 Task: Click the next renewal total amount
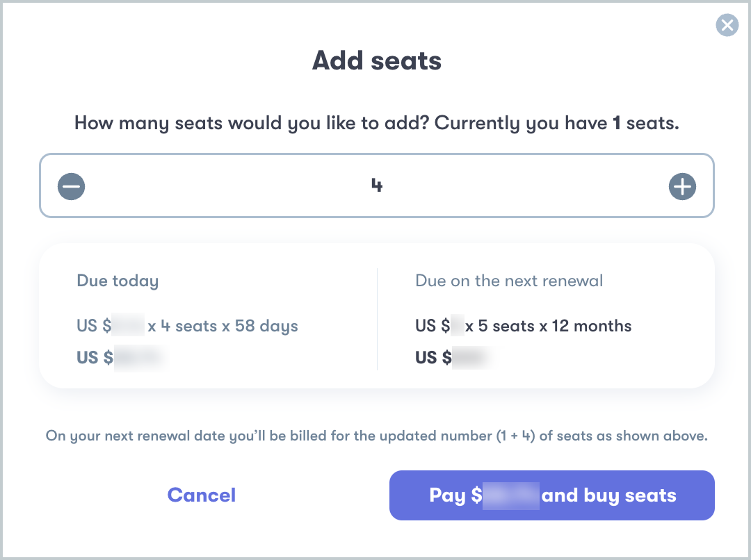453,357
